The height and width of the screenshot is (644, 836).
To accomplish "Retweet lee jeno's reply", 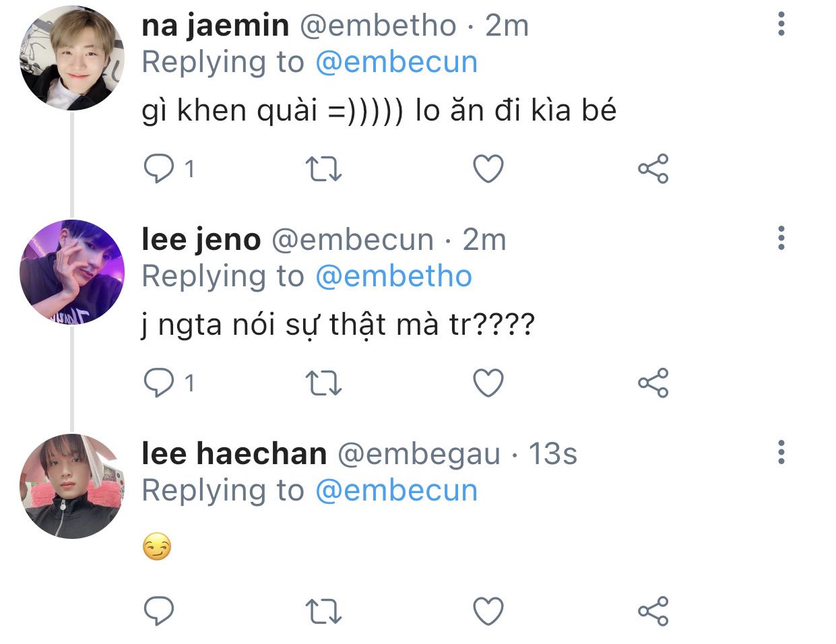I will pyautogui.click(x=323, y=383).
